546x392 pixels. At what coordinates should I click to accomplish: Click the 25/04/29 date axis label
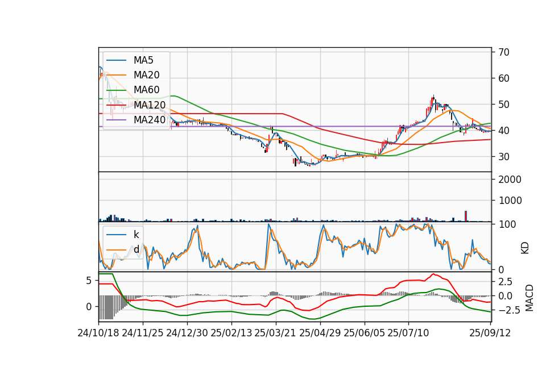(x=320, y=333)
